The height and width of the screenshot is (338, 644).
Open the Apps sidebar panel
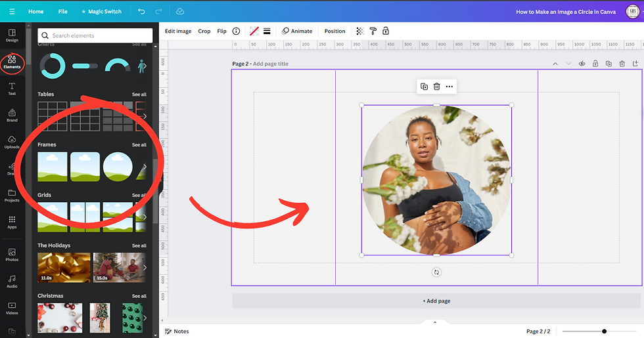pos(12,222)
